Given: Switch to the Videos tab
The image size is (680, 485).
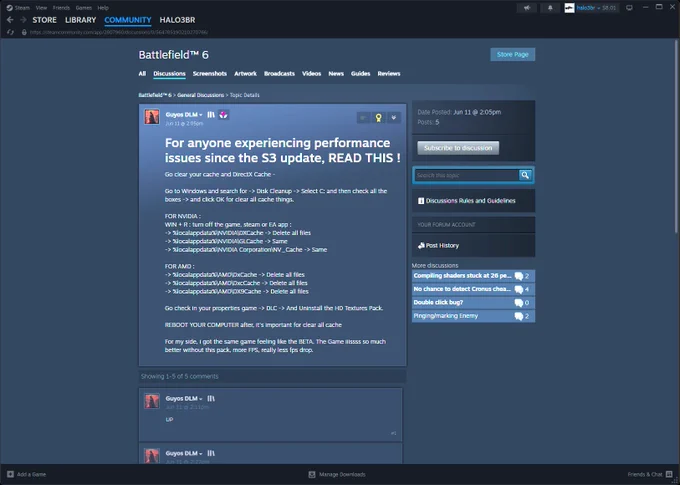Looking at the screenshot, I should pos(311,74).
